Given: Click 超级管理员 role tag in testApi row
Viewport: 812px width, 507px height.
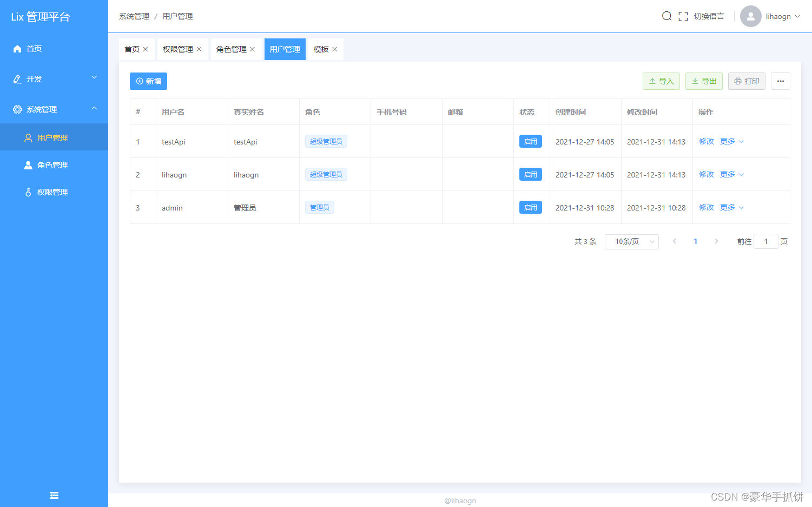Looking at the screenshot, I should pyautogui.click(x=326, y=141).
